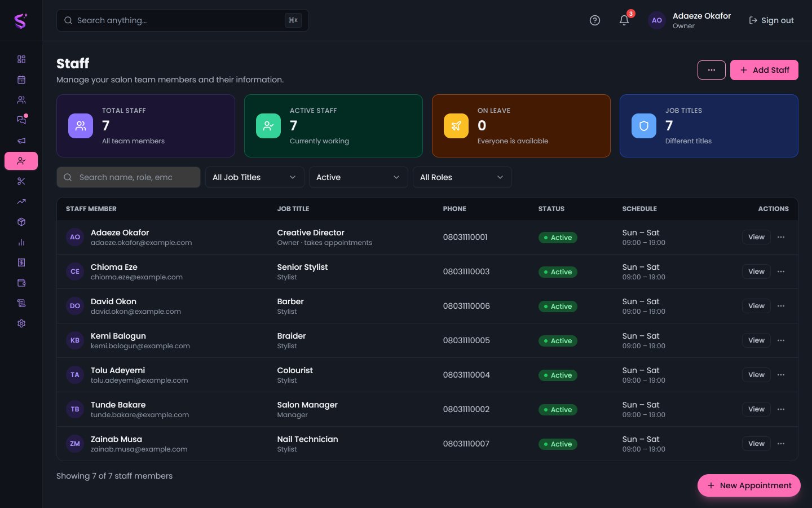Click the name Tolu Adeyemi
This screenshot has width=812, height=508.
pos(118,370)
